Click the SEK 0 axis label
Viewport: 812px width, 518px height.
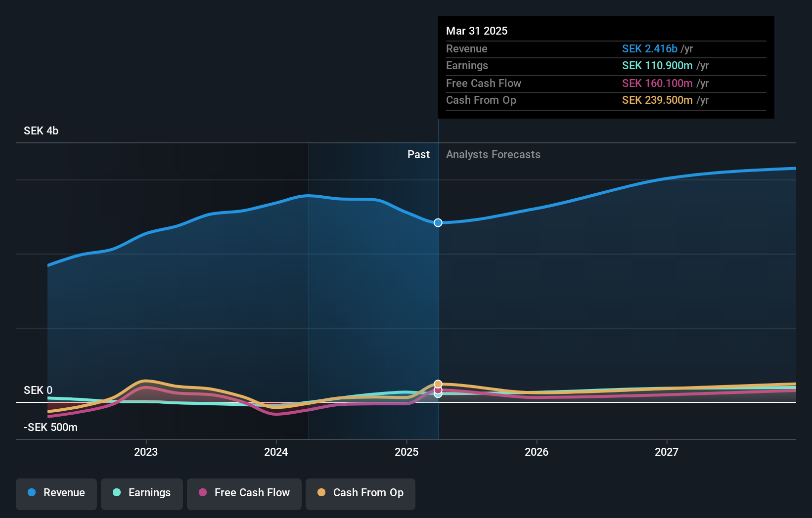38,390
